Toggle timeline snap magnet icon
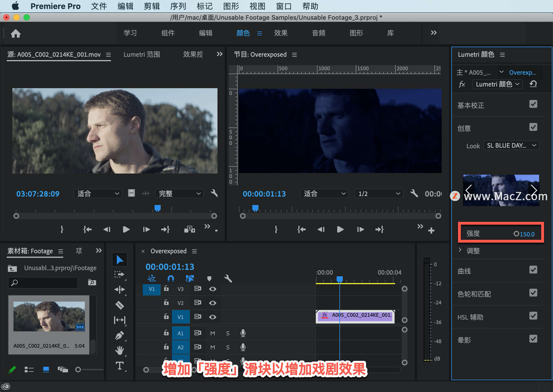The image size is (553, 392). pyautogui.click(x=171, y=278)
